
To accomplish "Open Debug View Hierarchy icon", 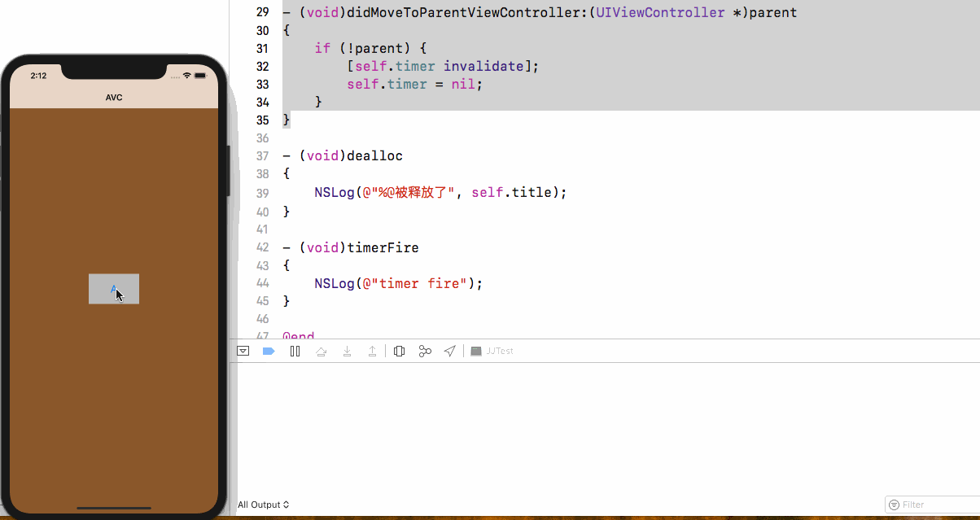I will click(399, 351).
